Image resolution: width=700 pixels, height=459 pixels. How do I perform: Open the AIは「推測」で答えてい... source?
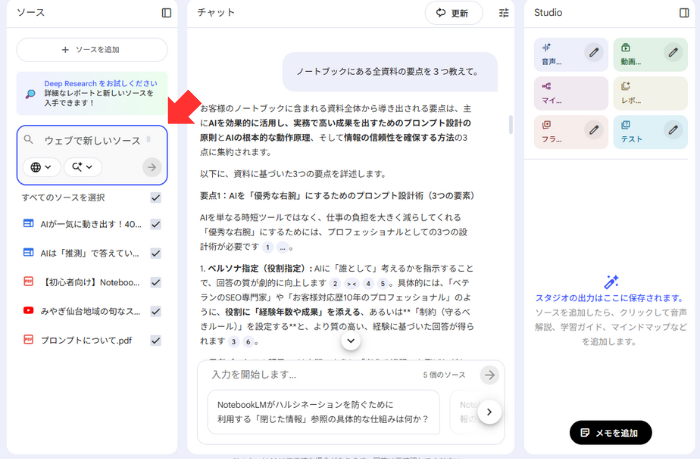pos(90,253)
